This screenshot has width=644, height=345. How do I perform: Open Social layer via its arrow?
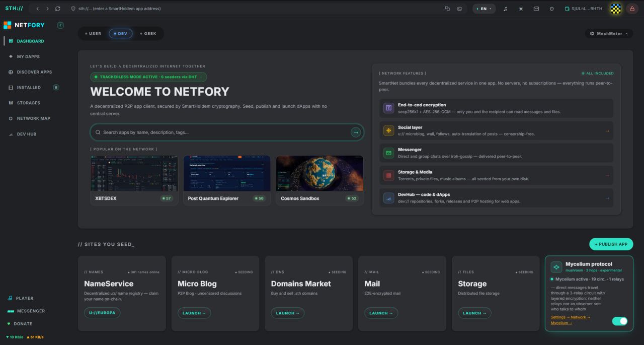607,131
